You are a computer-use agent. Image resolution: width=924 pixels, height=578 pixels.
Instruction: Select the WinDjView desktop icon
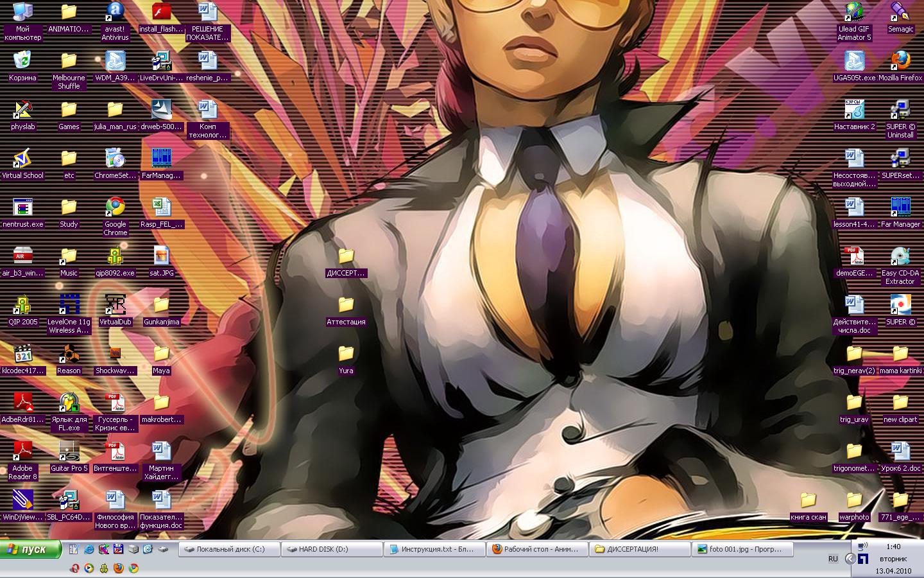click(22, 505)
